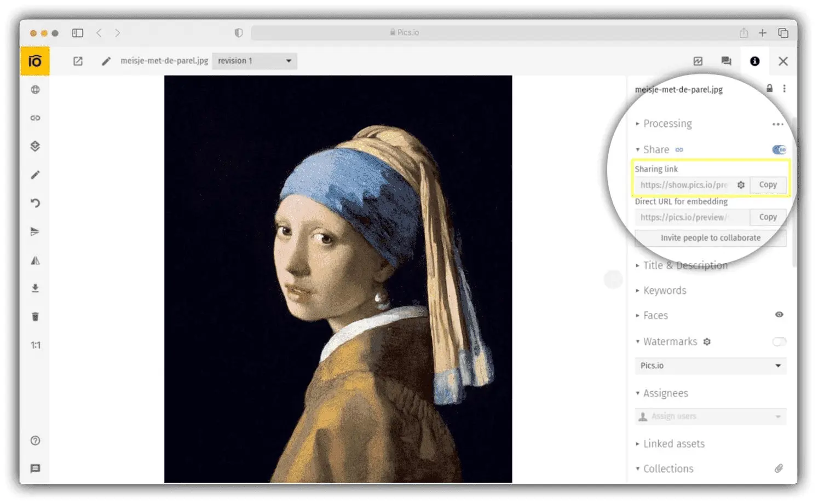Copy the sharing link
818x504 pixels.
pos(768,185)
